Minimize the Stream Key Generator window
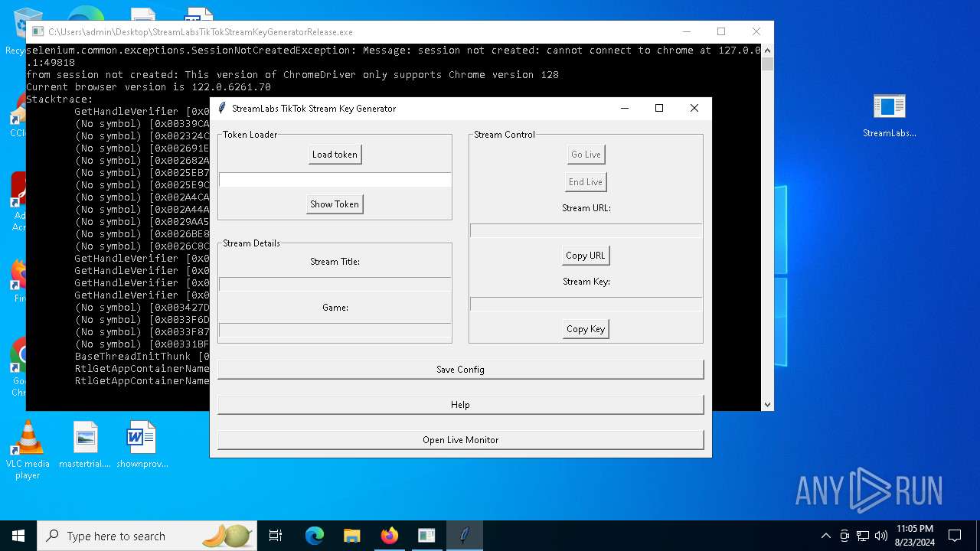 (x=624, y=108)
